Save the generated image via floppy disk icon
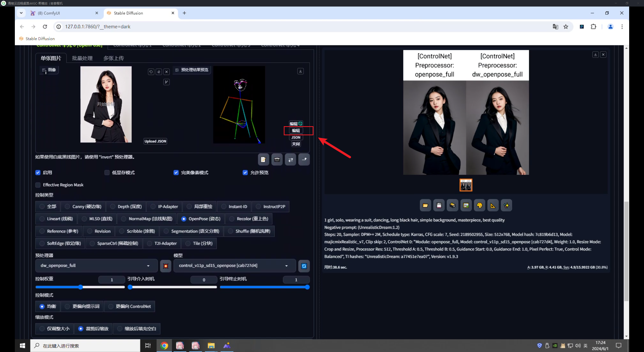The image size is (644, 352). [x=439, y=205]
